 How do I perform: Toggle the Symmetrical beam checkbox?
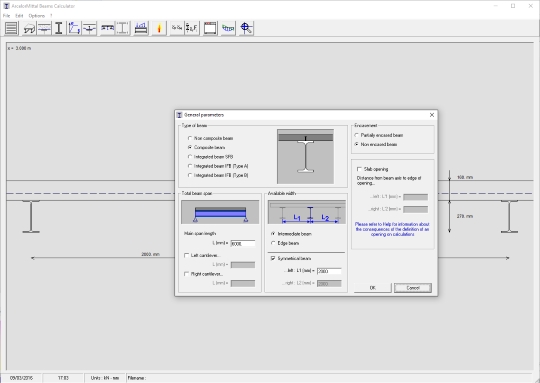point(291,258)
